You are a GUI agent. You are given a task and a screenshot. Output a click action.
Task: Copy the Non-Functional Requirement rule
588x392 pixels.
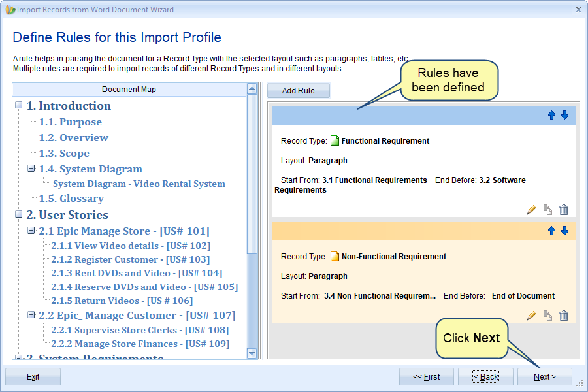[x=547, y=316]
